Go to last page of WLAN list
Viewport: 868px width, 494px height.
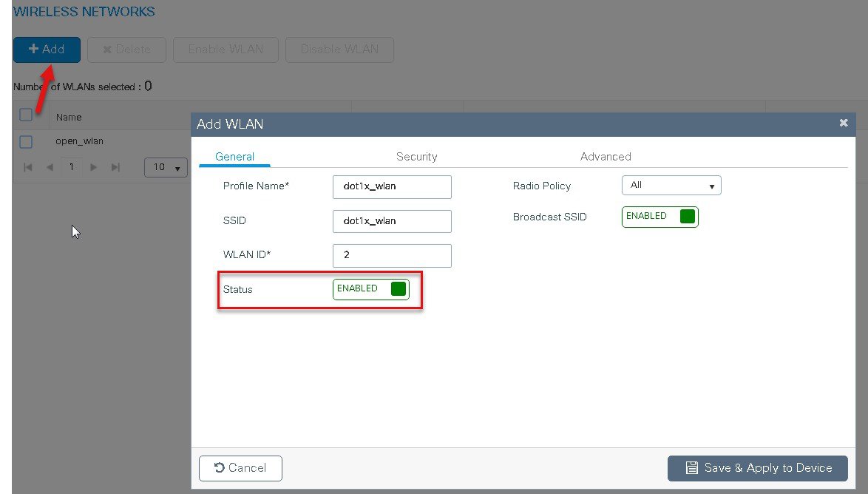pyautogui.click(x=115, y=167)
